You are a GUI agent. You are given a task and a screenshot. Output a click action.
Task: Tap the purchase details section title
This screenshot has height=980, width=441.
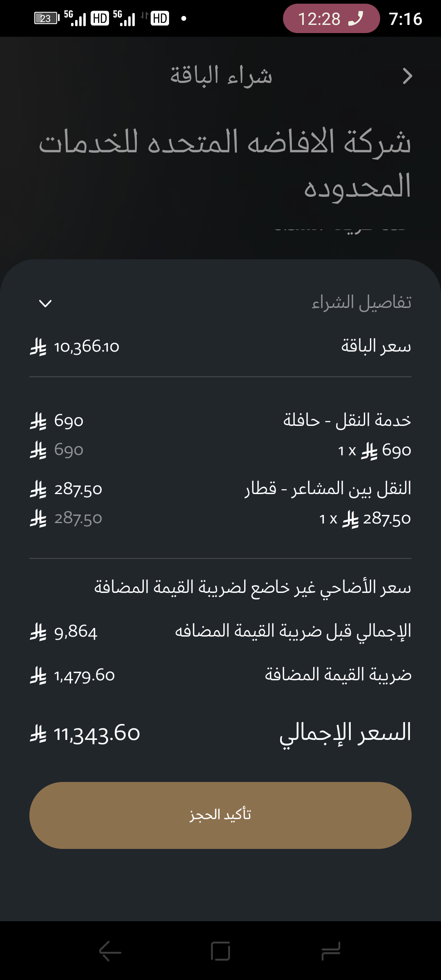click(x=361, y=303)
